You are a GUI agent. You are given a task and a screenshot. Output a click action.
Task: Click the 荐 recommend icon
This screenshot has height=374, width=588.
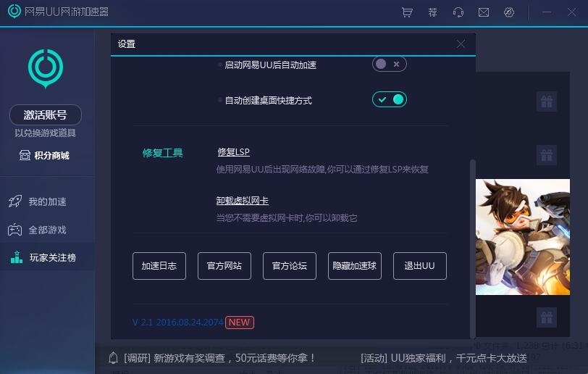click(x=432, y=12)
